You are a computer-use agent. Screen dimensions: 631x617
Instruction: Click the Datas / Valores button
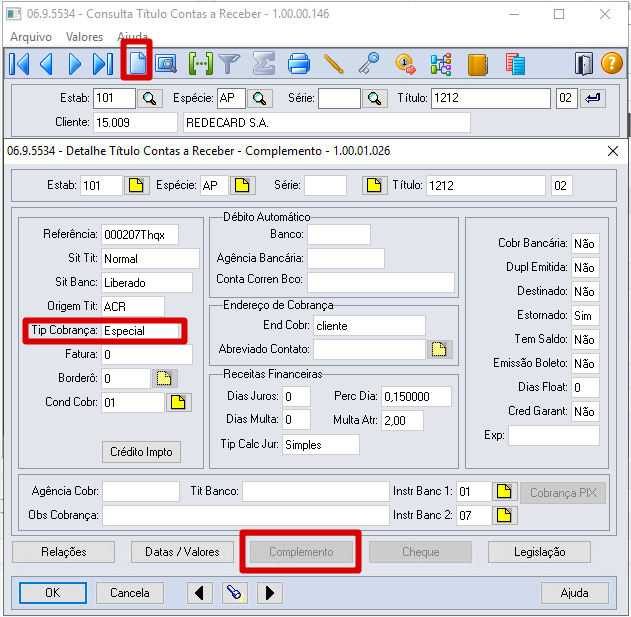[x=182, y=552]
